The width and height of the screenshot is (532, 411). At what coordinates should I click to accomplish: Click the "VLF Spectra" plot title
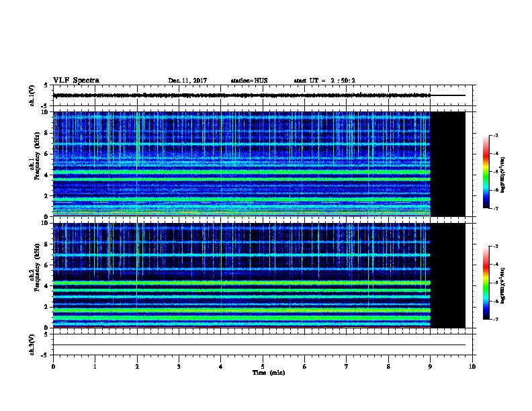point(76,81)
